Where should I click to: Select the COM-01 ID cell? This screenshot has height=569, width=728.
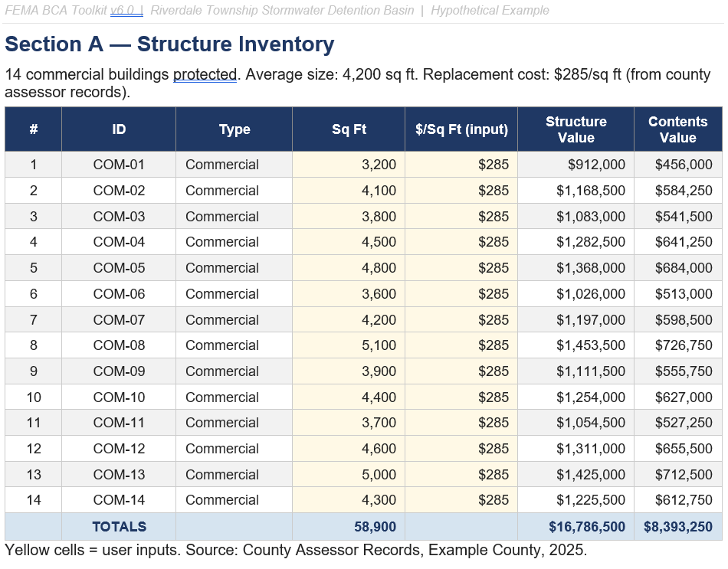pyautogui.click(x=119, y=165)
